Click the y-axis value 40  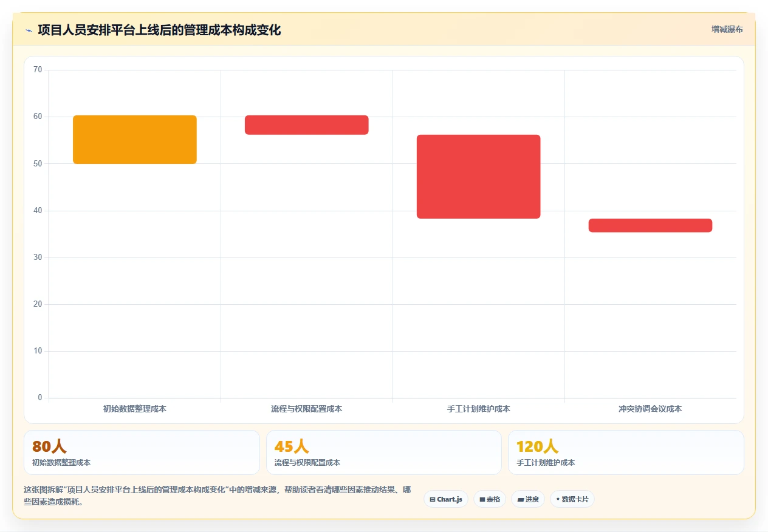[x=38, y=211]
